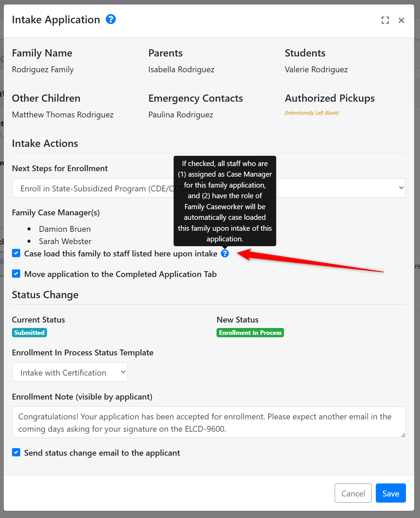
Task: Click the case load help question icon
Action: (x=225, y=253)
